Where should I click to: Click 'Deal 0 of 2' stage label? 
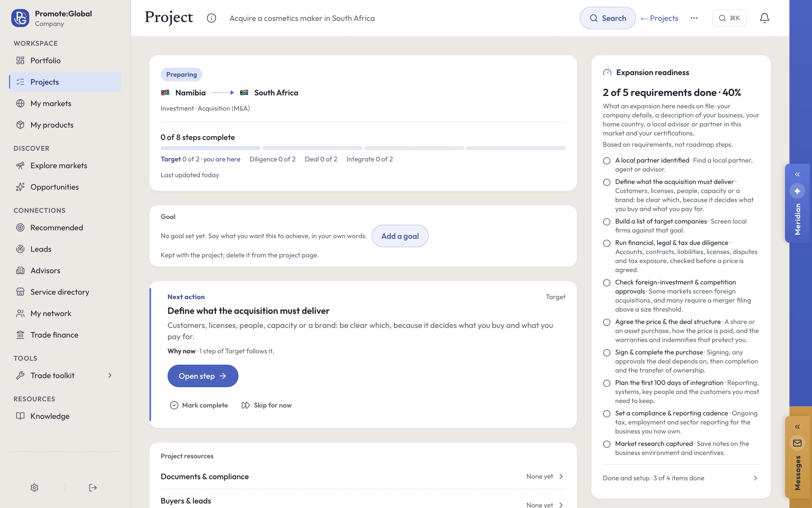[x=321, y=159]
